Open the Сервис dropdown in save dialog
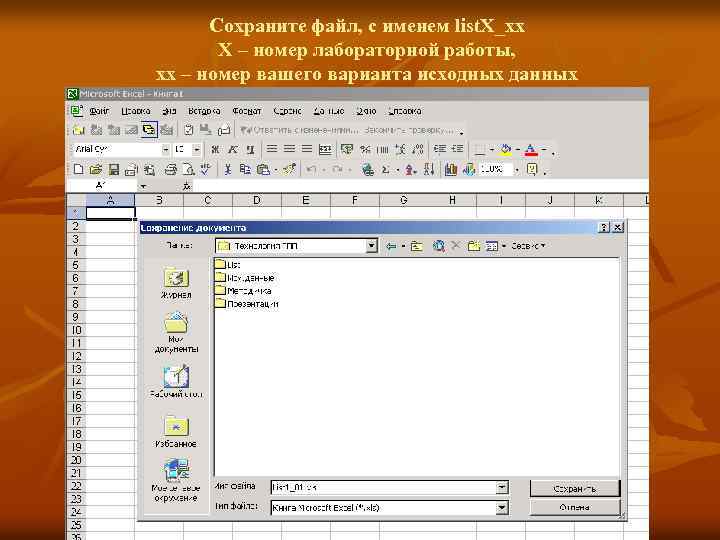Image resolution: width=720 pixels, height=540 pixels. [528, 246]
